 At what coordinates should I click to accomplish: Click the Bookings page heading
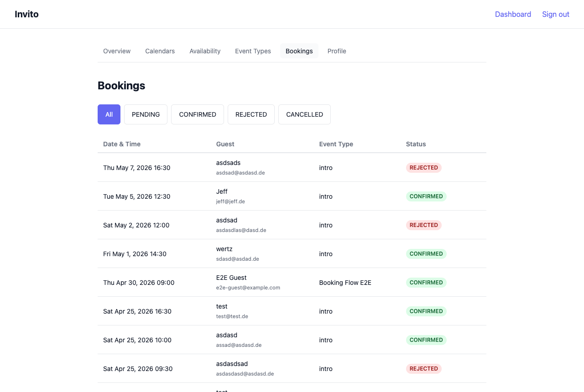coord(121,86)
